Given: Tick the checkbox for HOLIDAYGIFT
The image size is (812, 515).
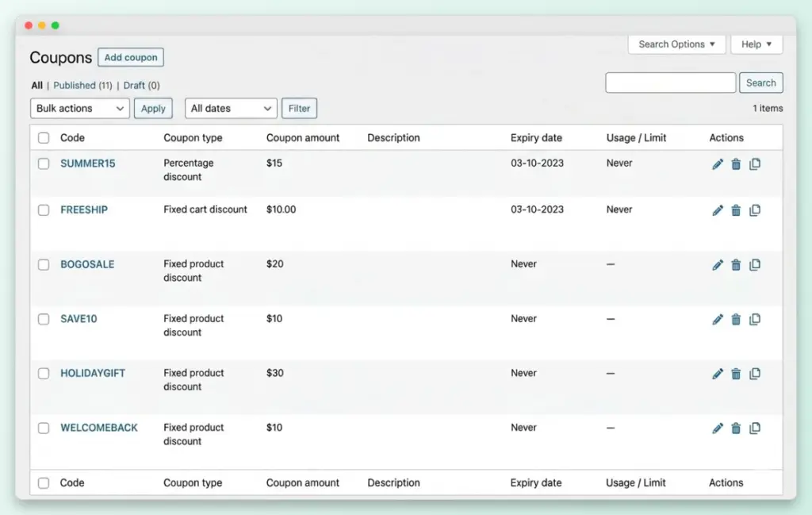Looking at the screenshot, I should (x=44, y=374).
